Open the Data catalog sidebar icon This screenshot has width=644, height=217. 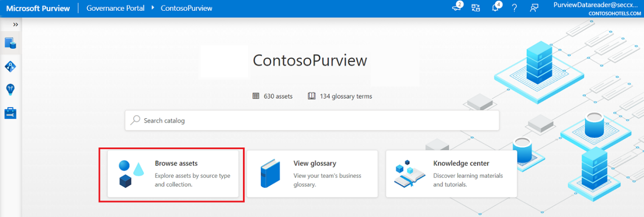tap(10, 43)
